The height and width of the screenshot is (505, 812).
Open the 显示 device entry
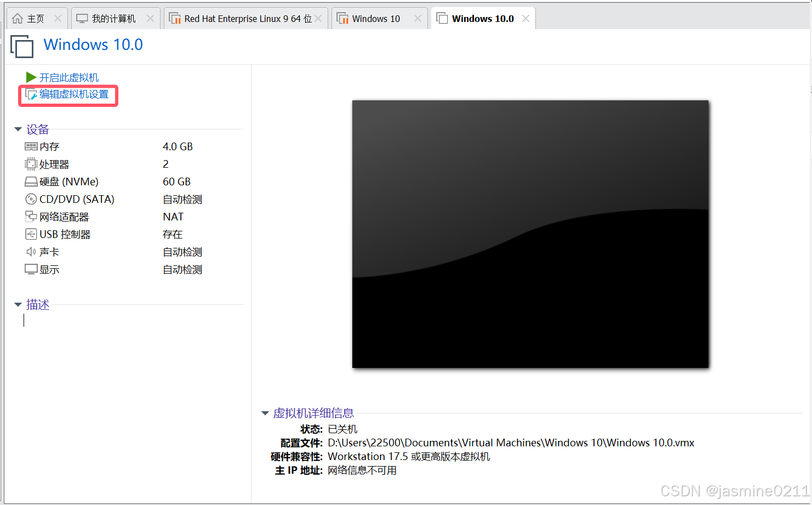[49, 269]
